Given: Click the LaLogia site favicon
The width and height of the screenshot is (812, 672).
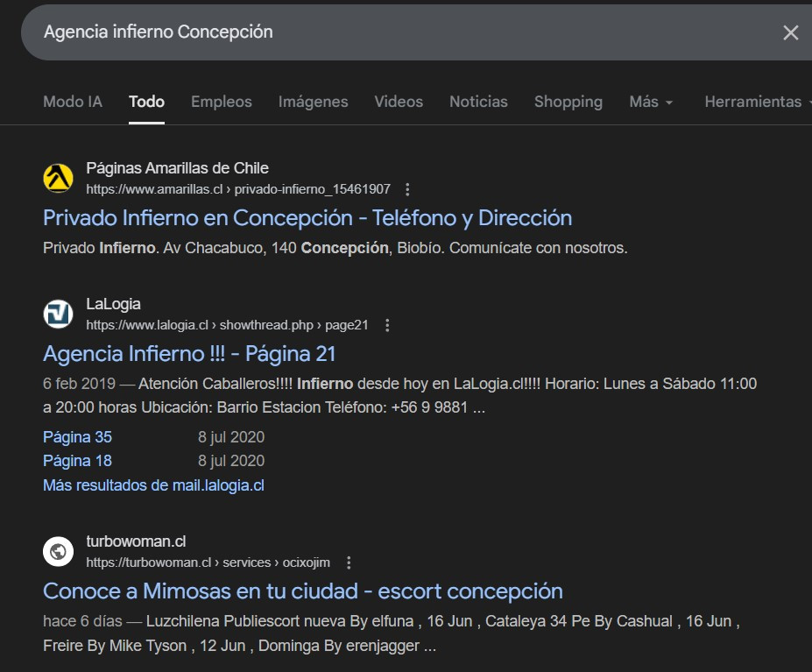Looking at the screenshot, I should 58,314.
